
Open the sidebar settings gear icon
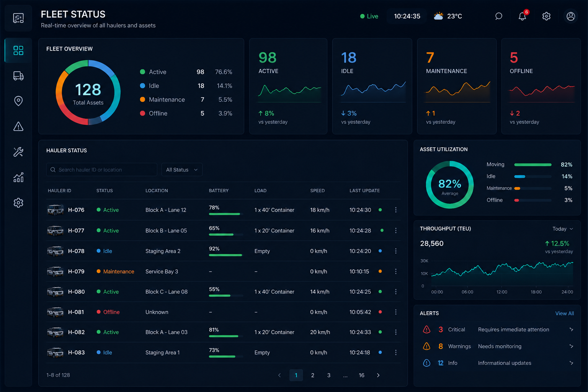18,203
